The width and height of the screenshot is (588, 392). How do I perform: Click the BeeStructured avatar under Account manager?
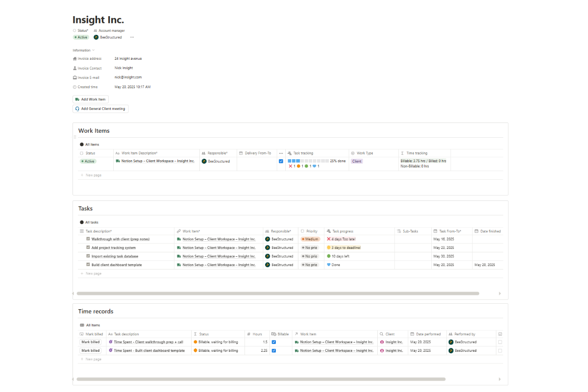click(96, 37)
